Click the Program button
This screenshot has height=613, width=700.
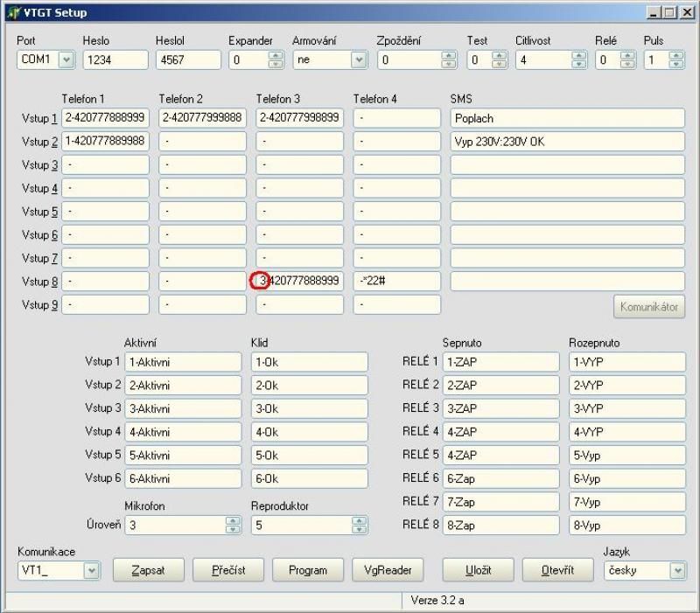tap(307, 570)
